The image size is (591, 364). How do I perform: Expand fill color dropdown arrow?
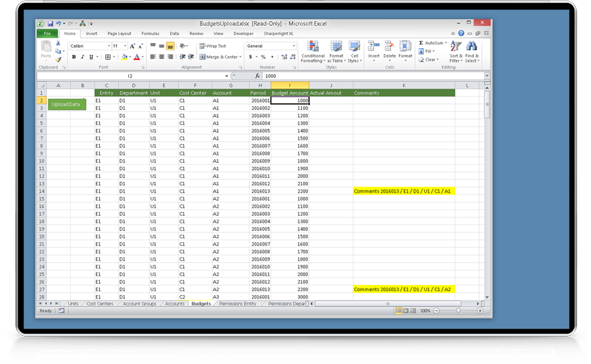pos(130,57)
